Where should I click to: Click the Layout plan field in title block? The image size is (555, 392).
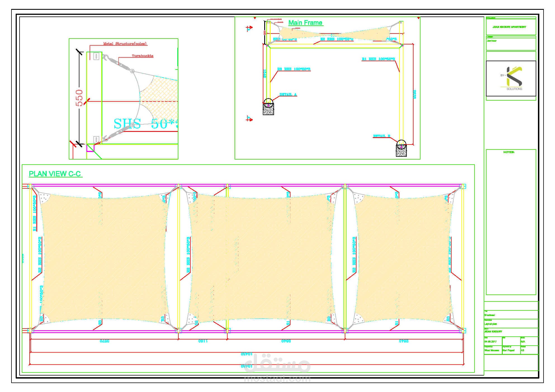[491, 324]
